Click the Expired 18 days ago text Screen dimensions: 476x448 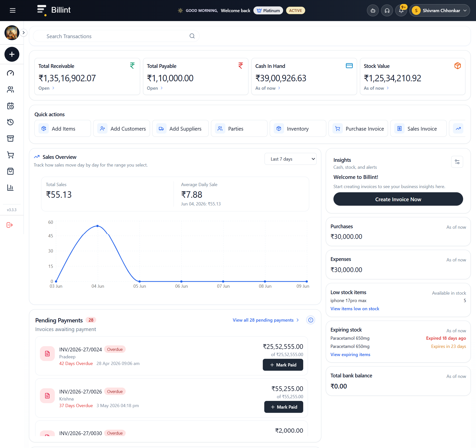446,338
